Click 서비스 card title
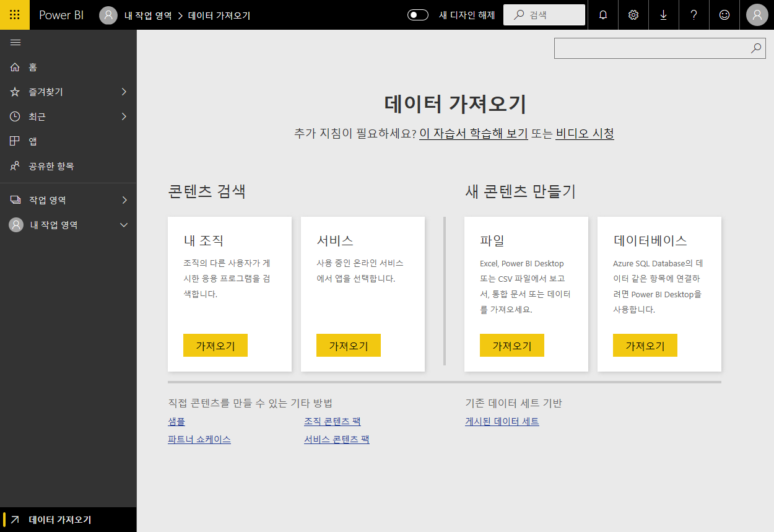This screenshot has height=532, width=774. [335, 240]
